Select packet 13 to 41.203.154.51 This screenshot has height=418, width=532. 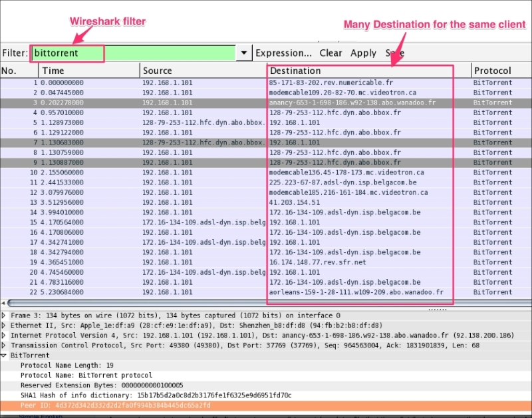pos(266,202)
